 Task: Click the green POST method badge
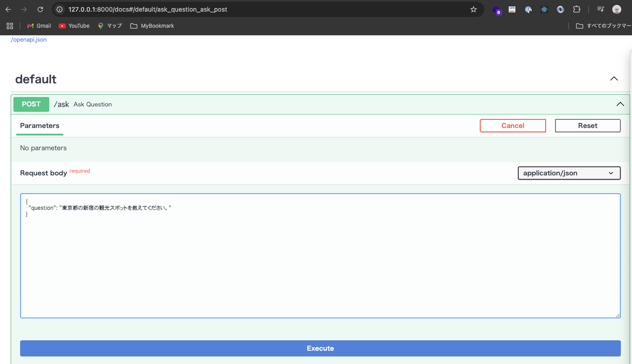point(31,104)
